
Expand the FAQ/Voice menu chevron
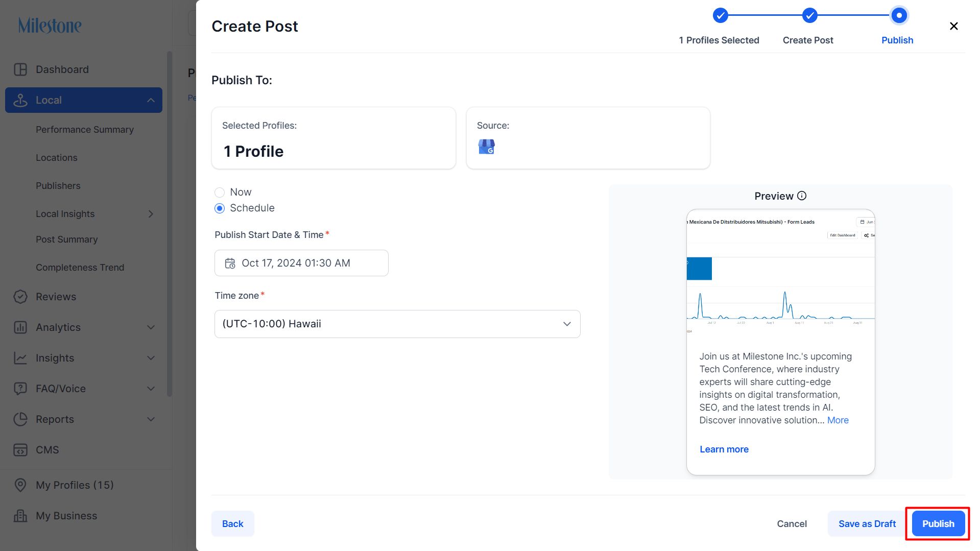pyautogui.click(x=151, y=389)
